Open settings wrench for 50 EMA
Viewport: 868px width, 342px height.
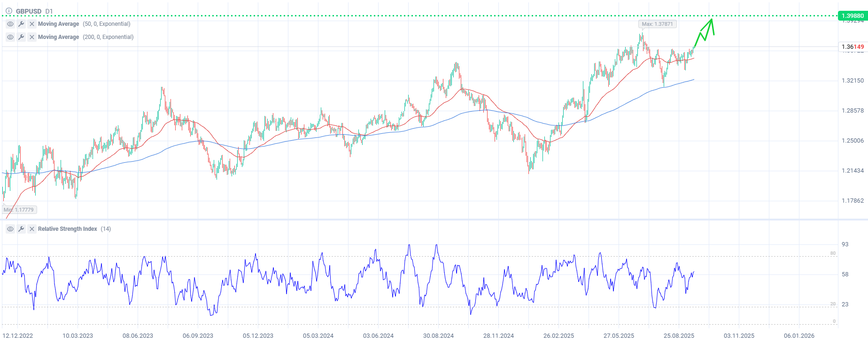coord(21,24)
